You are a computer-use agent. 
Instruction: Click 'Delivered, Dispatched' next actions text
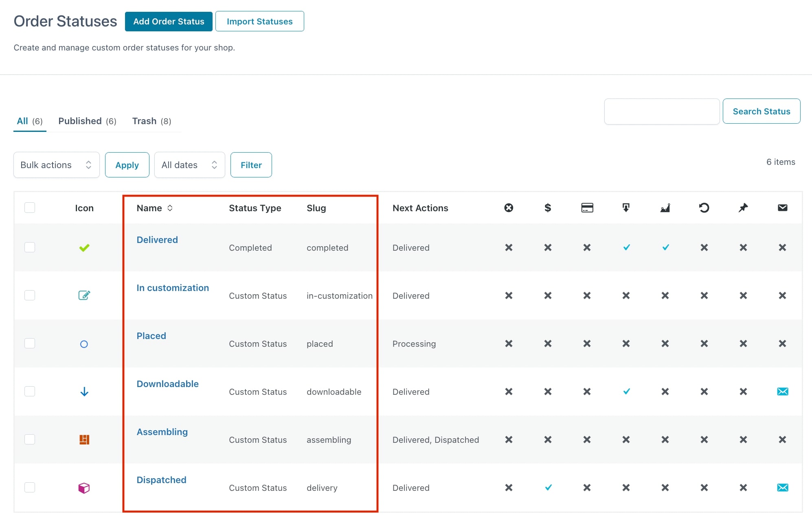pyautogui.click(x=436, y=440)
